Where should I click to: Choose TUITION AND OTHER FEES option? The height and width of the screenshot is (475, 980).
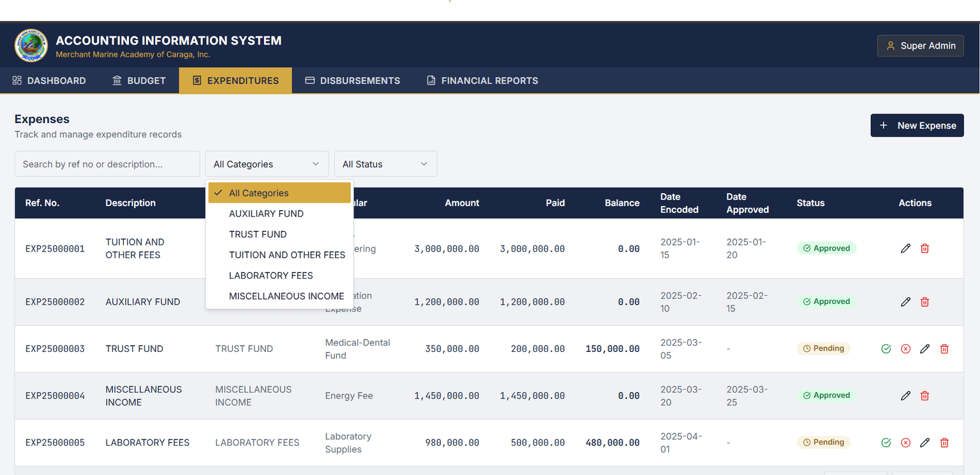[x=279, y=255]
